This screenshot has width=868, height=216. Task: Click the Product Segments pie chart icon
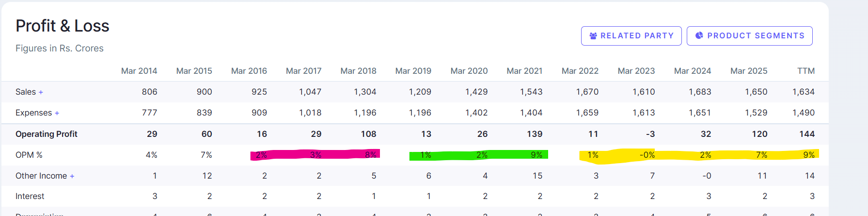click(699, 35)
